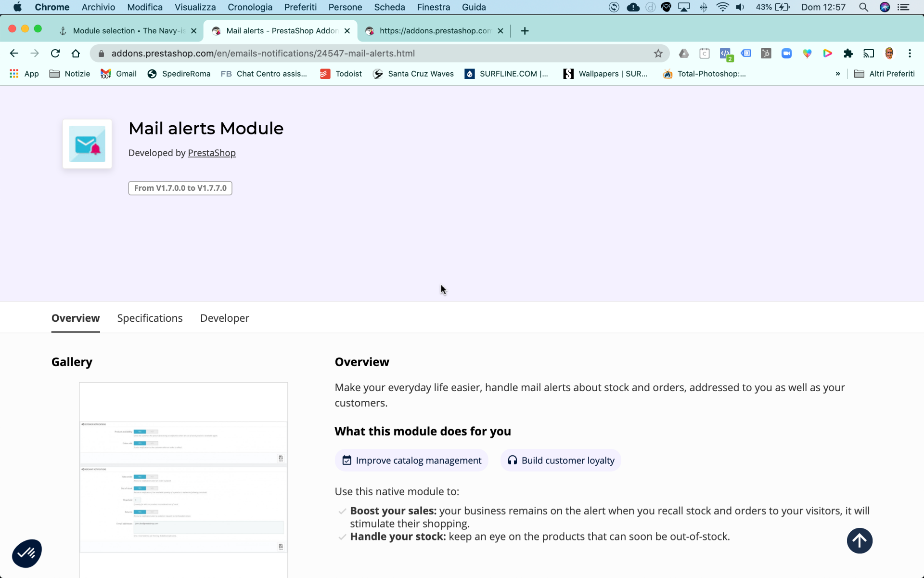
Task: Click the Improve catalog management tag
Action: [x=411, y=460]
